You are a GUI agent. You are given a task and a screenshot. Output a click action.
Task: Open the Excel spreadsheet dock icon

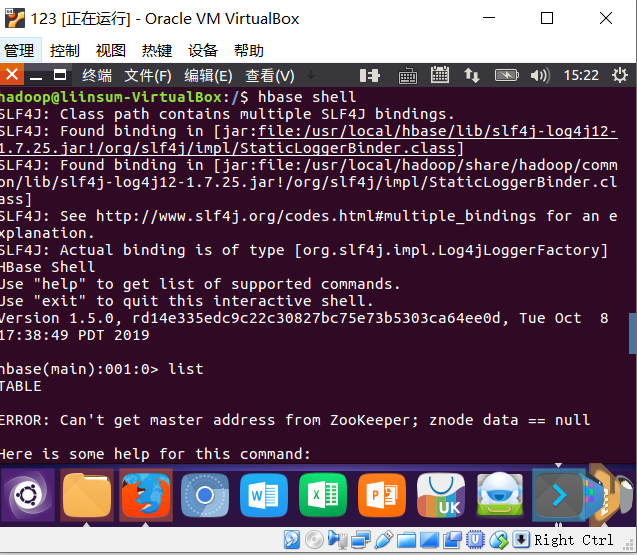pyautogui.click(x=323, y=495)
